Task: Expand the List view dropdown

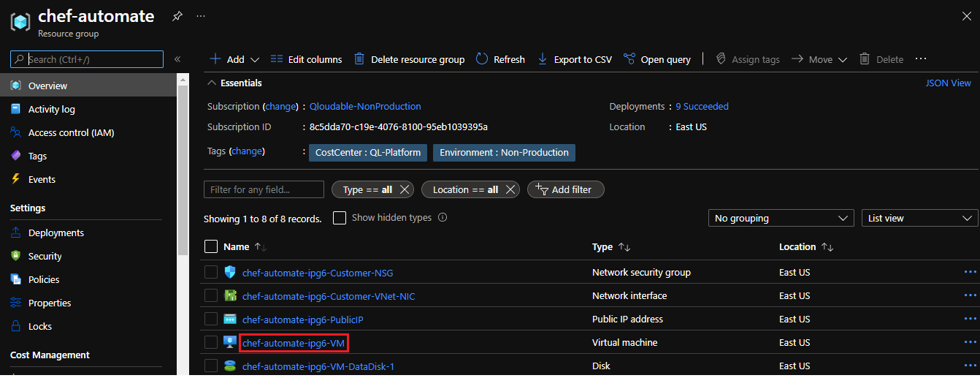Action: coord(919,218)
